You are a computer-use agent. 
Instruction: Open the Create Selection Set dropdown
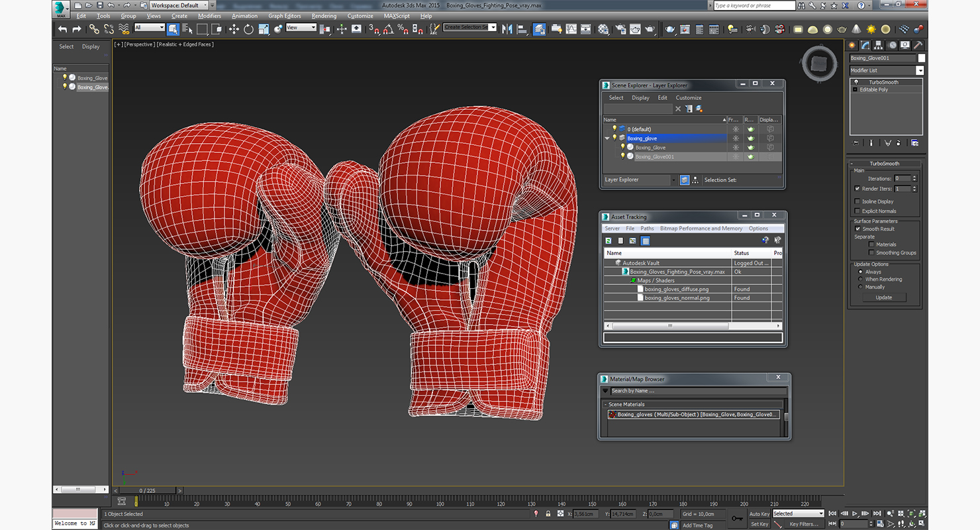[x=470, y=27]
